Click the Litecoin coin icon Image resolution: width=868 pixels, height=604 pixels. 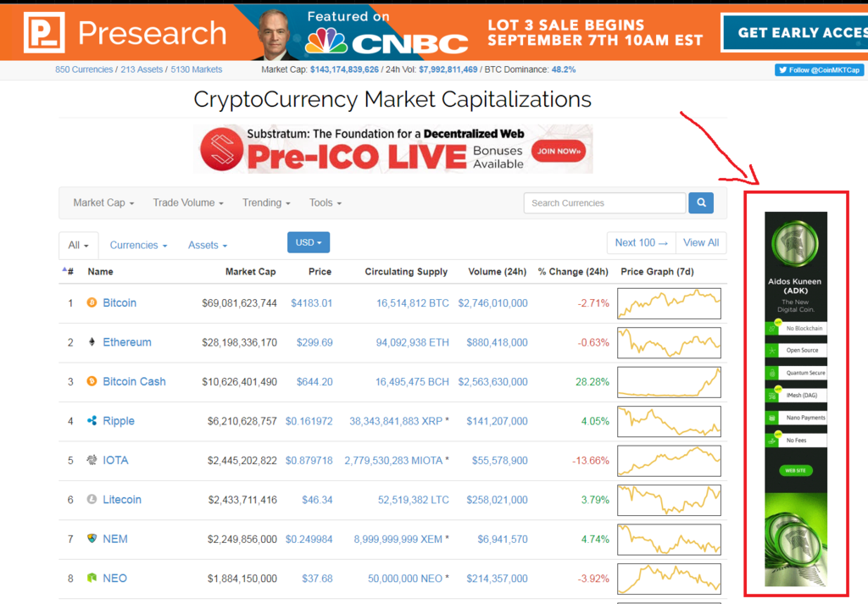coord(92,499)
